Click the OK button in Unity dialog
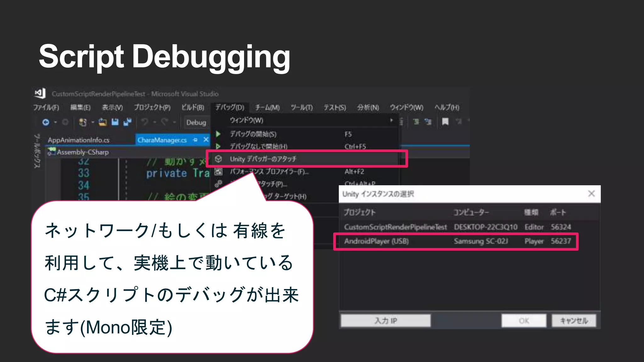Viewport: 644px width, 362px height. point(524,321)
